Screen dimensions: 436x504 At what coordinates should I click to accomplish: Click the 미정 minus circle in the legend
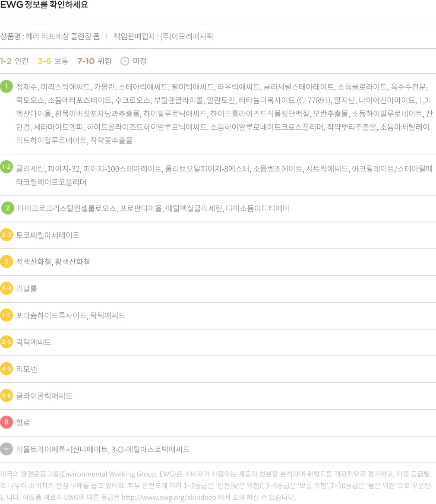click(125, 61)
